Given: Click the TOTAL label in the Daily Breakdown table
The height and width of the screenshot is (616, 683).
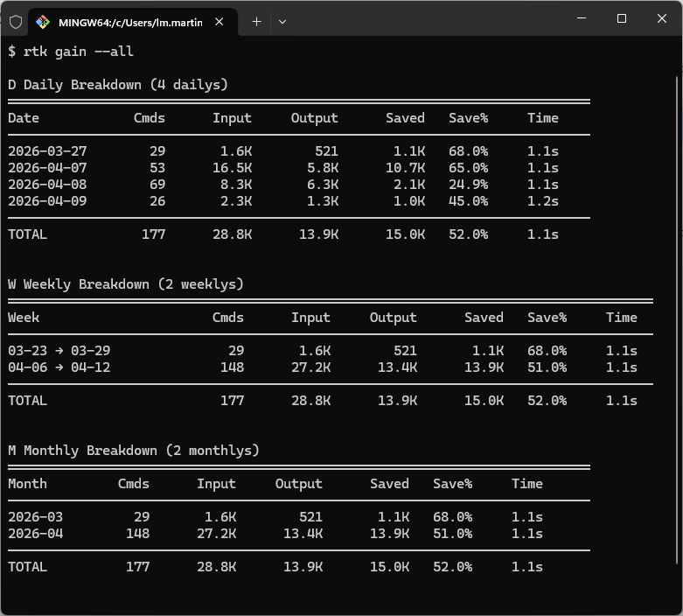Looking at the screenshot, I should click(x=27, y=234).
